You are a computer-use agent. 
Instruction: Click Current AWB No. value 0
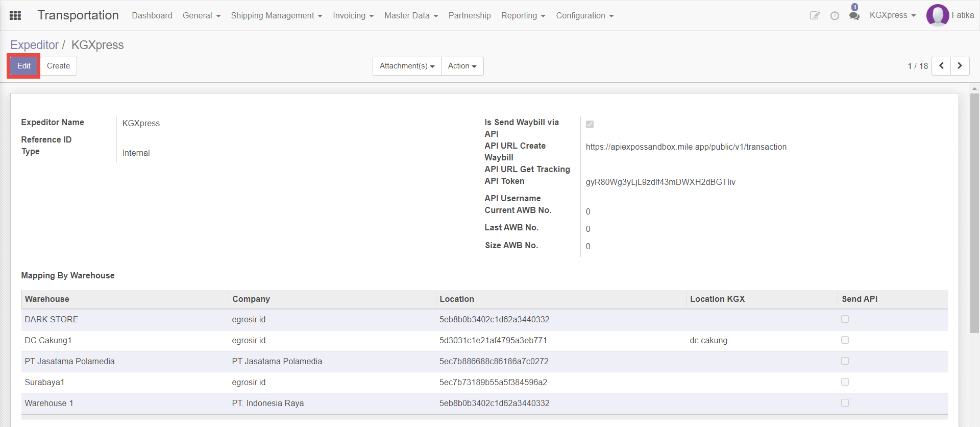588,211
